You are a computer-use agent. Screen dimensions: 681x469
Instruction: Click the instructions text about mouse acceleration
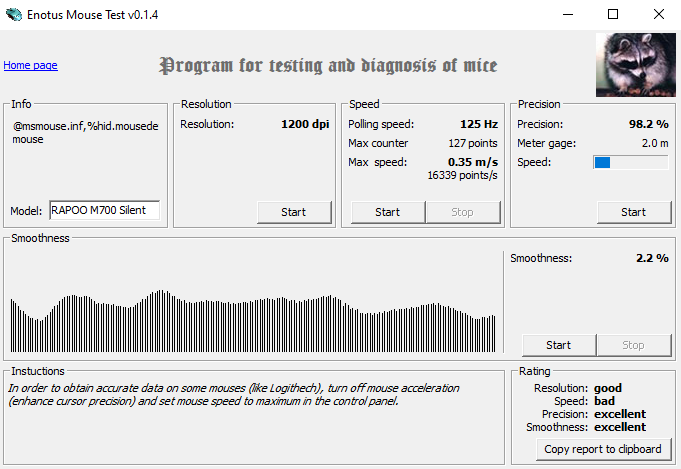click(x=234, y=394)
